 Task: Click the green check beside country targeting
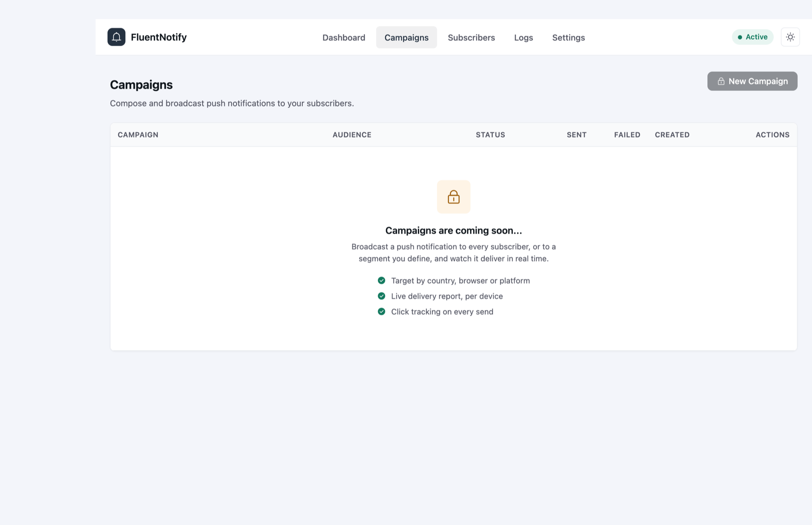coord(381,281)
